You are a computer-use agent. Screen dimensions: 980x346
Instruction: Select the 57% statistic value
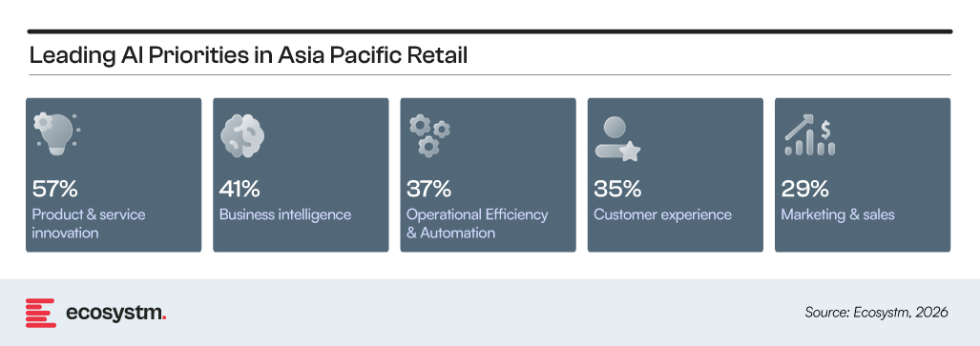tap(54, 188)
